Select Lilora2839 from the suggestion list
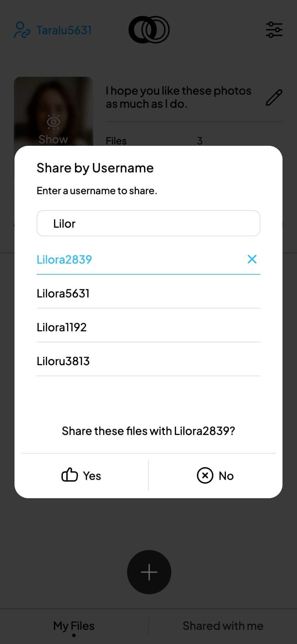This screenshot has width=297, height=644. [64, 259]
